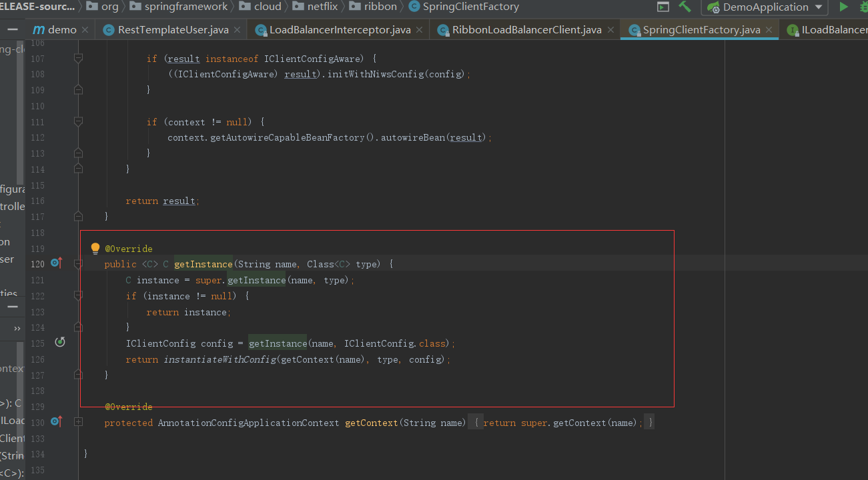This screenshot has height=480, width=868.
Task: Collapse the instance null check at line 122
Action: point(78,295)
